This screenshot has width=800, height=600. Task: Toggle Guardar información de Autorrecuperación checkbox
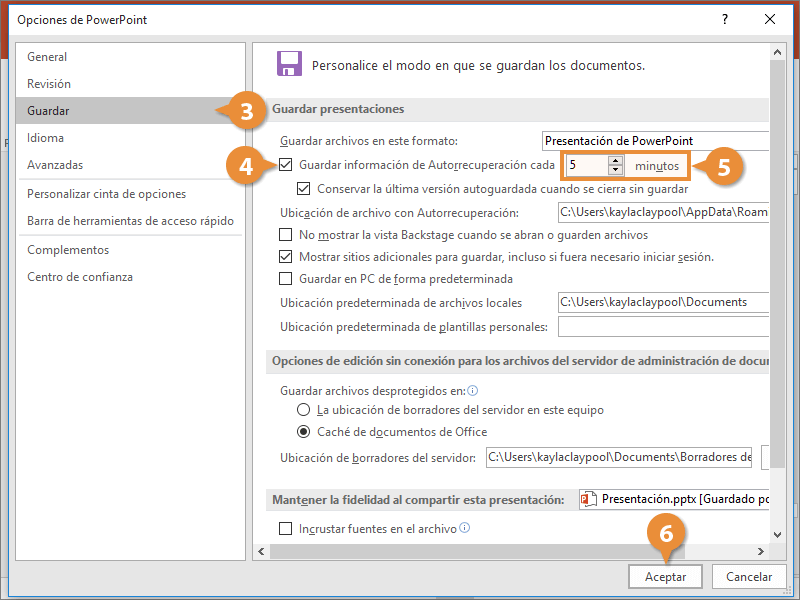pyautogui.click(x=287, y=165)
